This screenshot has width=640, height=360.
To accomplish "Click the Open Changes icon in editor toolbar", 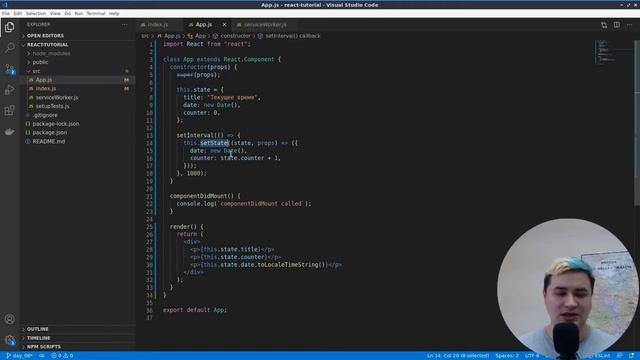I will pyautogui.click(x=604, y=25).
